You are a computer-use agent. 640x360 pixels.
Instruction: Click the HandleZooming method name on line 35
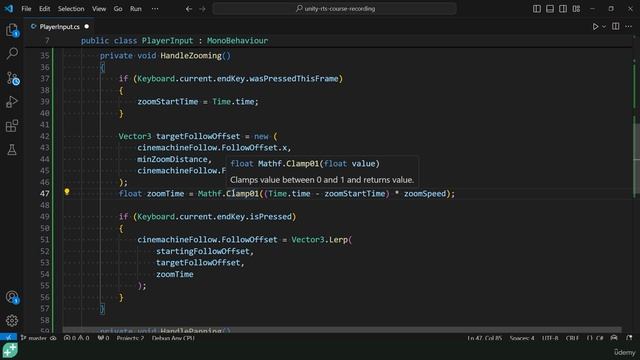(x=191, y=56)
